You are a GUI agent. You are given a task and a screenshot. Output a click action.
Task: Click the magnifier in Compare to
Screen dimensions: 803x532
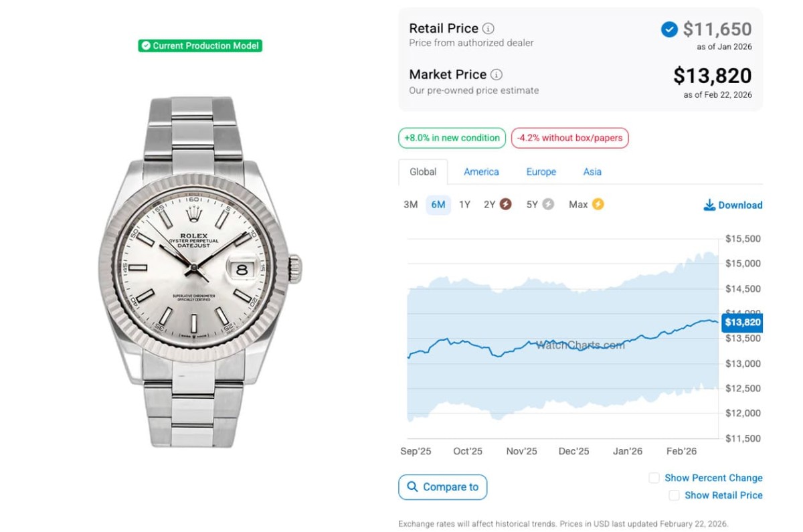click(x=413, y=487)
